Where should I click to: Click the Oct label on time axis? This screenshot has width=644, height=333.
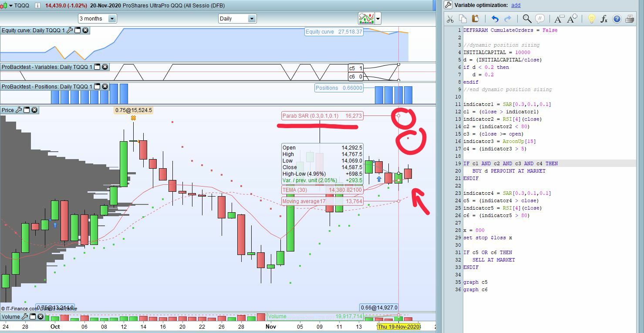click(x=55, y=326)
